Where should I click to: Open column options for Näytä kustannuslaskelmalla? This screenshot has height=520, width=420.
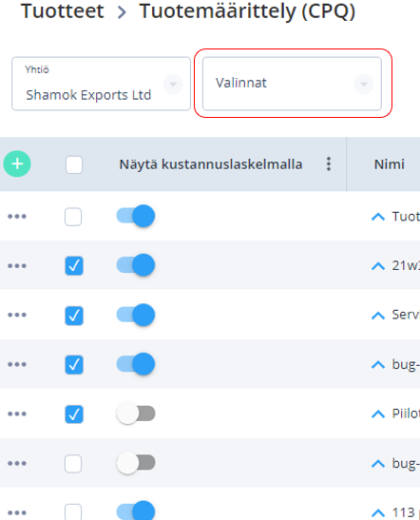tap(329, 164)
